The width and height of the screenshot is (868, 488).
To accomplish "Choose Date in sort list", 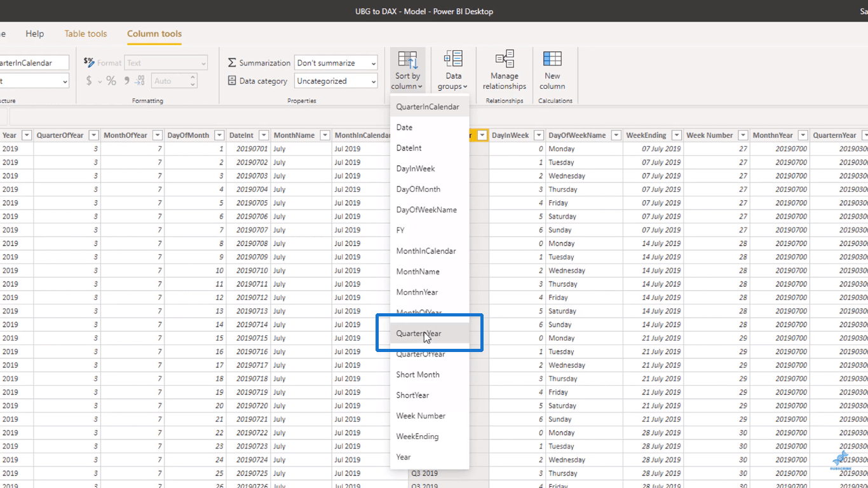I will pos(430,127).
